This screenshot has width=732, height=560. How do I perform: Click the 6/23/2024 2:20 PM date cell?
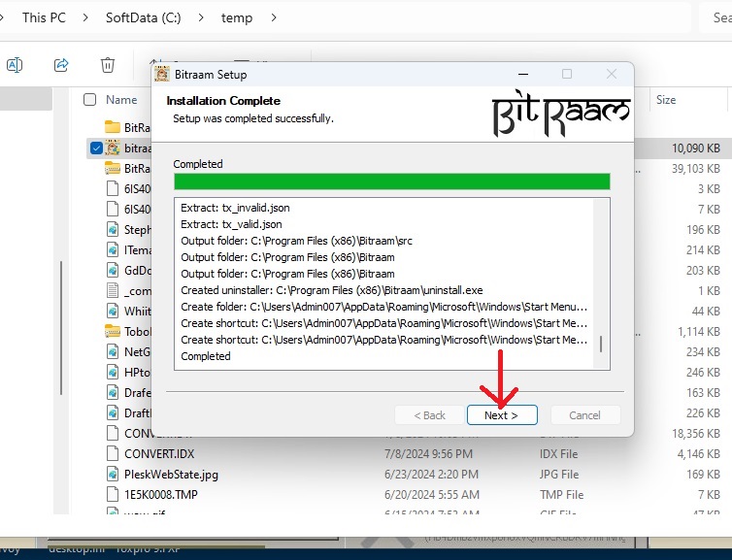pyautogui.click(x=431, y=475)
